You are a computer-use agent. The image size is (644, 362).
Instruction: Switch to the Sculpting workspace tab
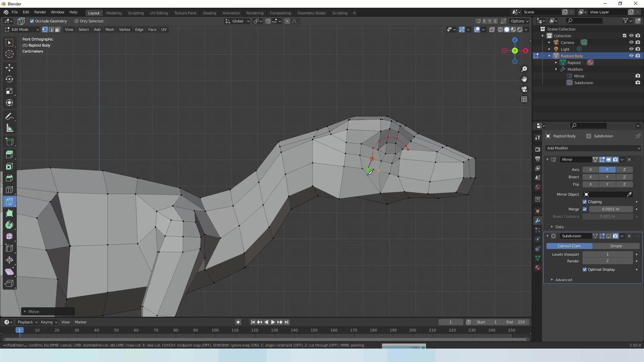pyautogui.click(x=136, y=13)
